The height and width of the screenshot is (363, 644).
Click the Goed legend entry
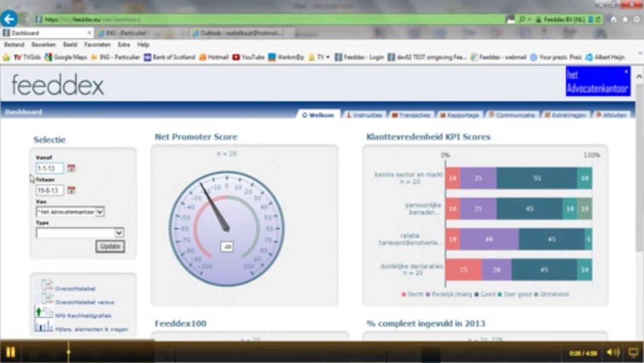coord(485,294)
